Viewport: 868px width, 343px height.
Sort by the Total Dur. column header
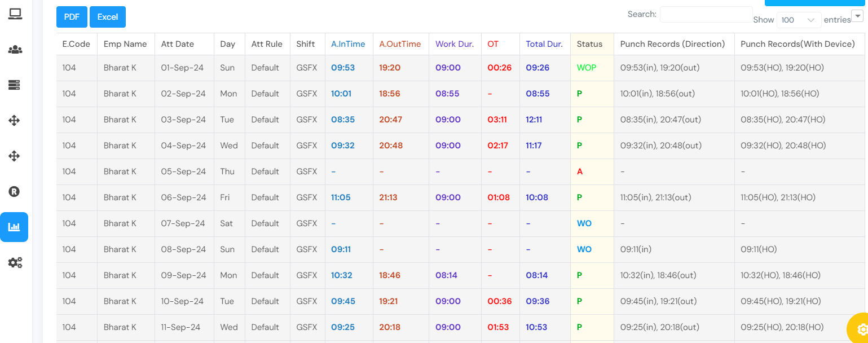coord(544,44)
